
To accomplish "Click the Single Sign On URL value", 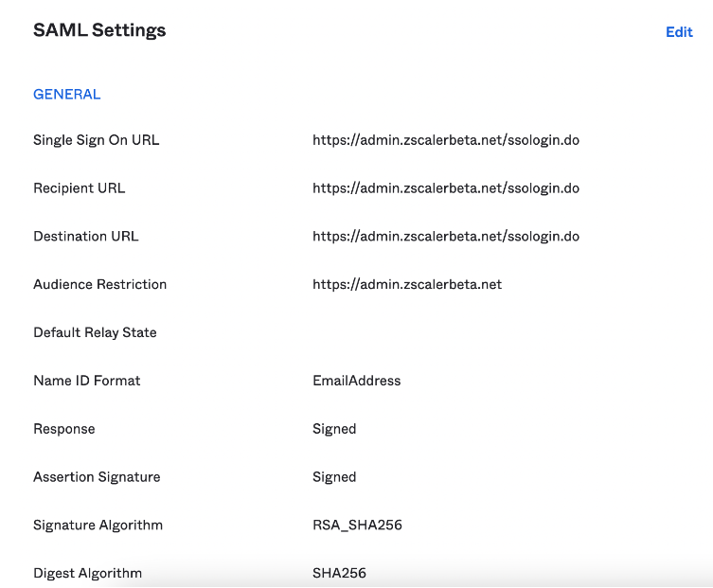I will tap(445, 140).
